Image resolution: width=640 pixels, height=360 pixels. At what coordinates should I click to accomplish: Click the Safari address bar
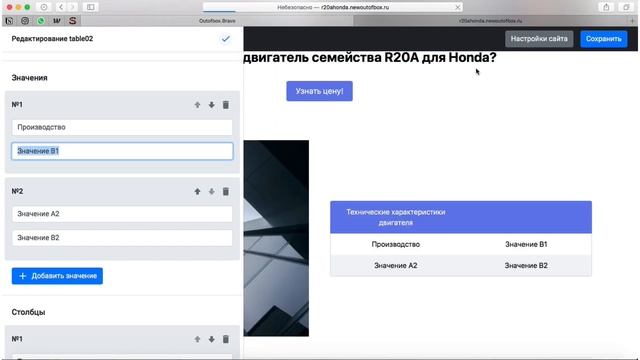[333, 7]
